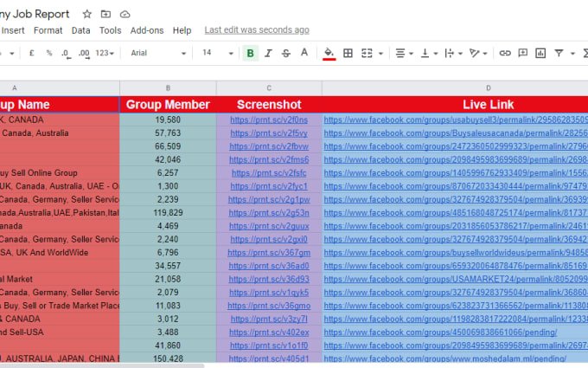Select column C header

[x=269, y=87]
